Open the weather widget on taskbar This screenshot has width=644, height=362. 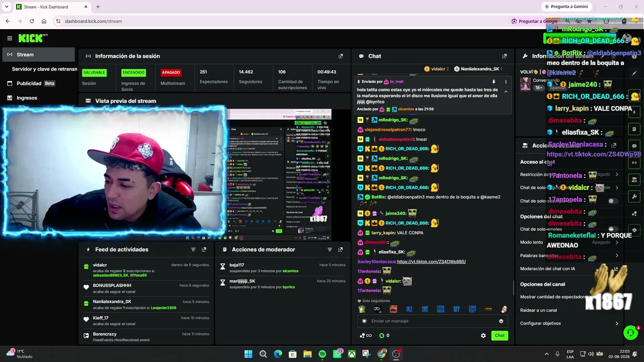(19, 354)
